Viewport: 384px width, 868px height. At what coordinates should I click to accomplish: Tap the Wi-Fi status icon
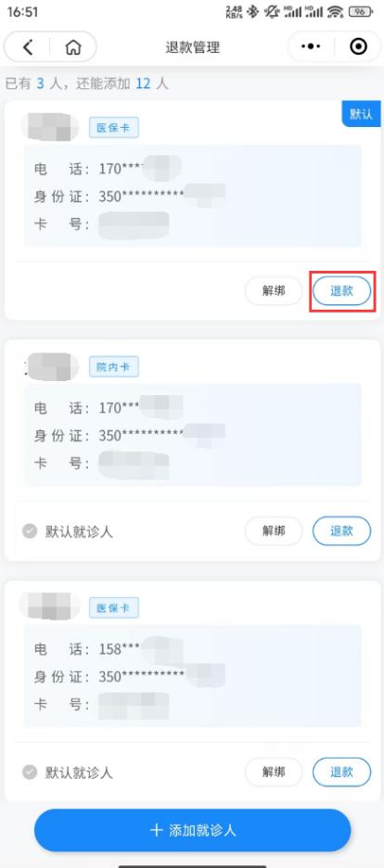[x=335, y=11]
